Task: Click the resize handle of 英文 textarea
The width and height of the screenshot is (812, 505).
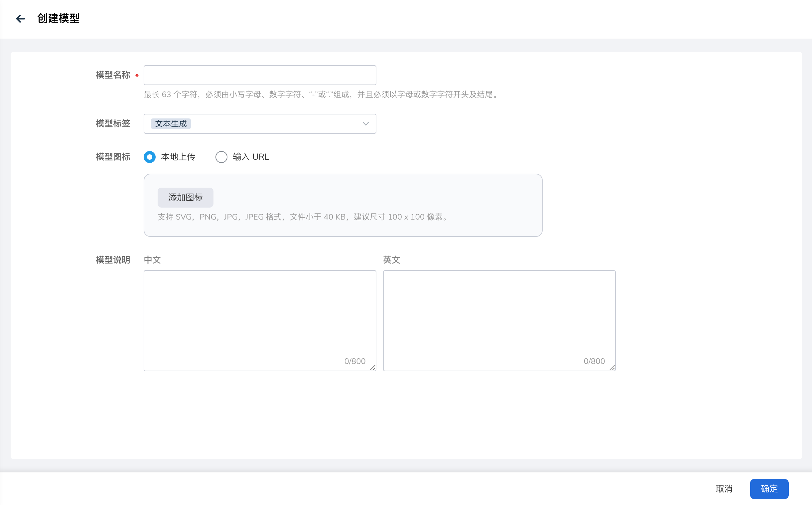Action: [x=612, y=368]
